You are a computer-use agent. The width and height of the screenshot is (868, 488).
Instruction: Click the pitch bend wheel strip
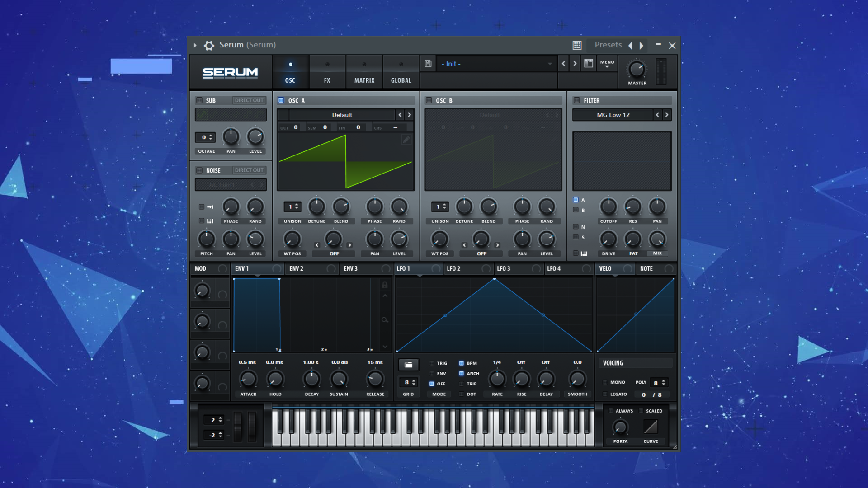pos(238,427)
